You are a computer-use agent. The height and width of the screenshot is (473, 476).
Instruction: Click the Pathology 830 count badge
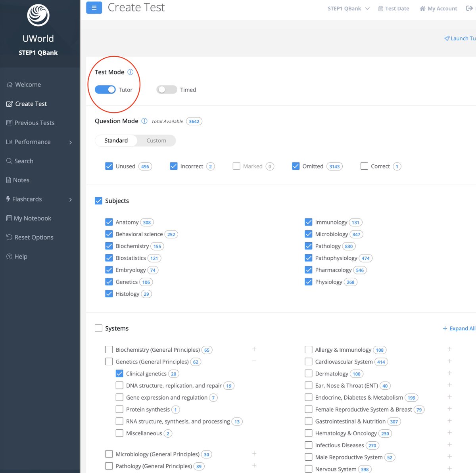click(349, 246)
